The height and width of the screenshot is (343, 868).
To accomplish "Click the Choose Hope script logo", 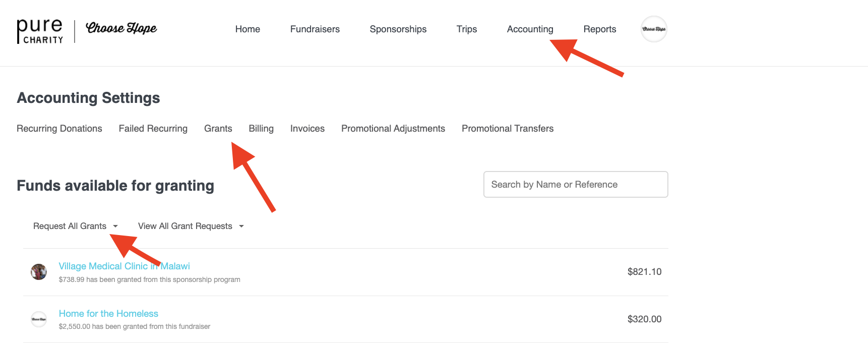I will (x=121, y=28).
